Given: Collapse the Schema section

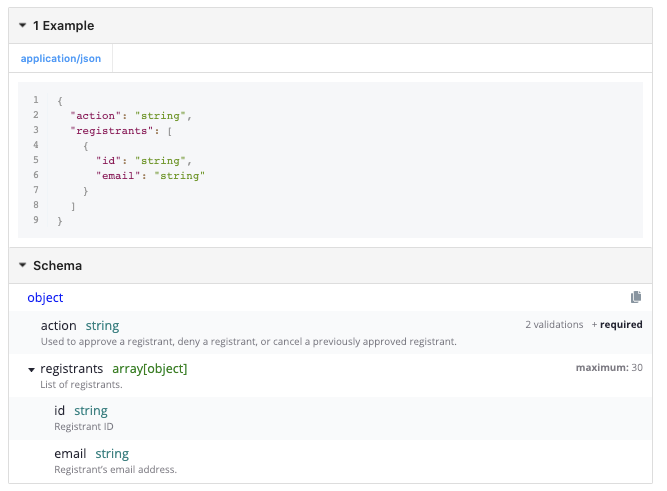Looking at the screenshot, I should click(x=23, y=266).
